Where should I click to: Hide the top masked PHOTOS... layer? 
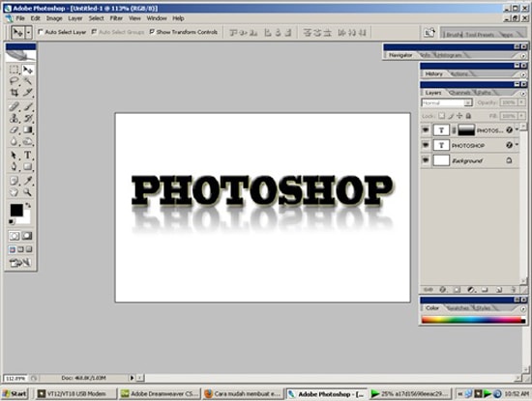(426, 129)
